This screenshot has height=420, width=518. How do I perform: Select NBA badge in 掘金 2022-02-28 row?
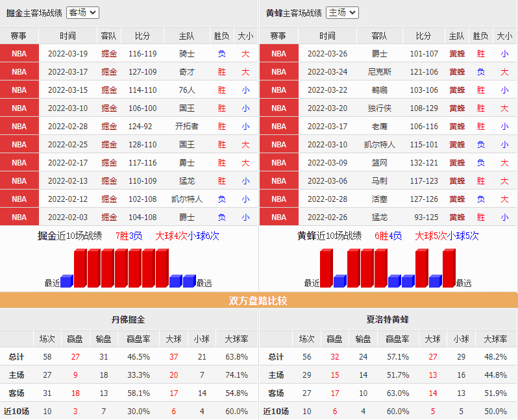(x=19, y=127)
